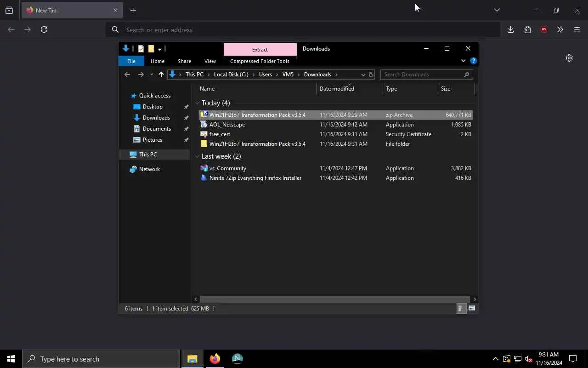Select the AOL_Netscape file name

pyautogui.click(x=227, y=125)
